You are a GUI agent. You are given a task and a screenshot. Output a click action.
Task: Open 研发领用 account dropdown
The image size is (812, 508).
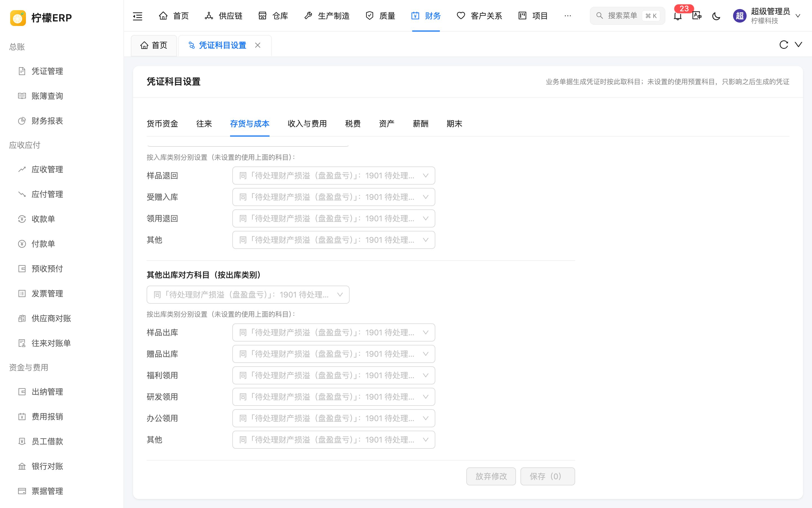[x=334, y=397]
